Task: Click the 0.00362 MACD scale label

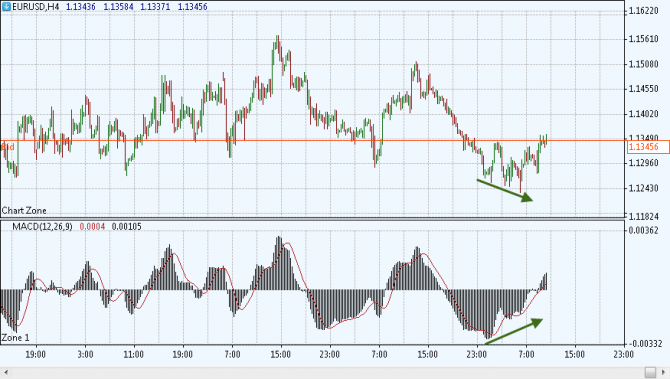Action: (x=644, y=231)
